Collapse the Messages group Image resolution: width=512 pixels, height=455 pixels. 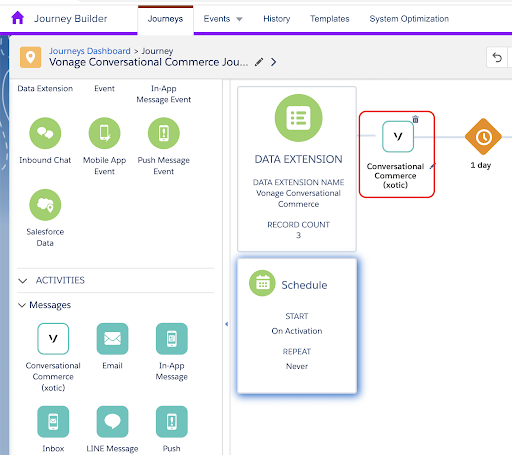click(x=22, y=305)
